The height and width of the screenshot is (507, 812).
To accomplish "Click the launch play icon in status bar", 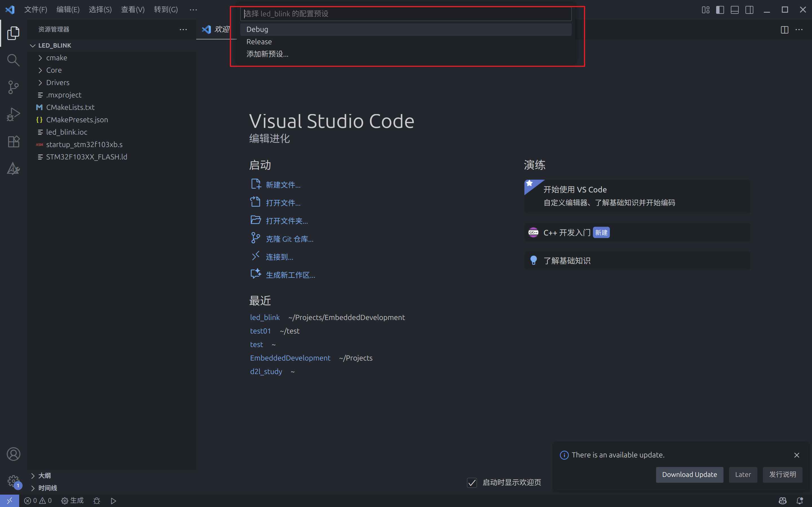I will tap(113, 501).
